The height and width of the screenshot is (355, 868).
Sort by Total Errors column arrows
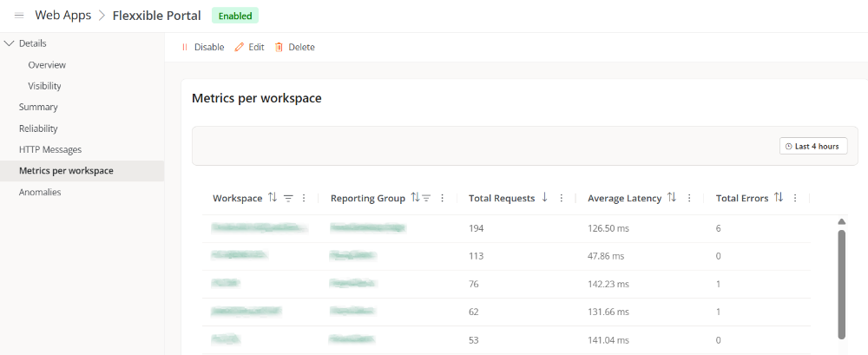779,198
